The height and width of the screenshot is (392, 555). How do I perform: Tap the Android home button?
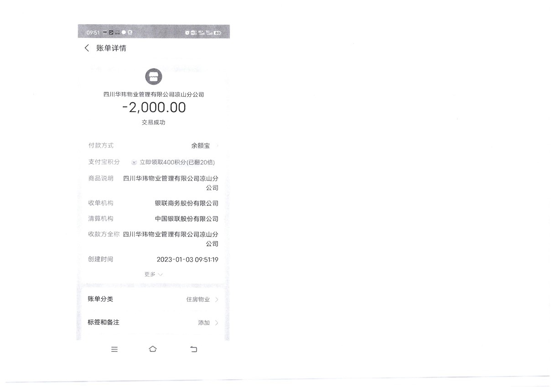click(x=153, y=349)
